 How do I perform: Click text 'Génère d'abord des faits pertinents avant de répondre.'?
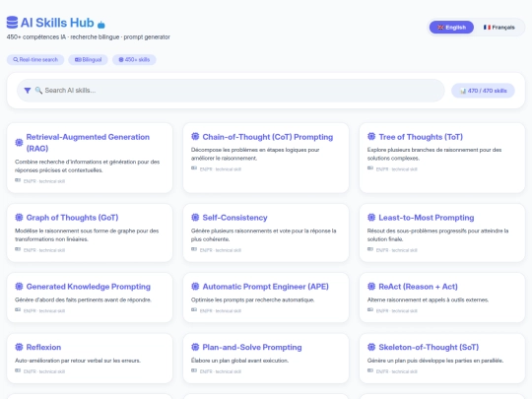[x=83, y=299]
